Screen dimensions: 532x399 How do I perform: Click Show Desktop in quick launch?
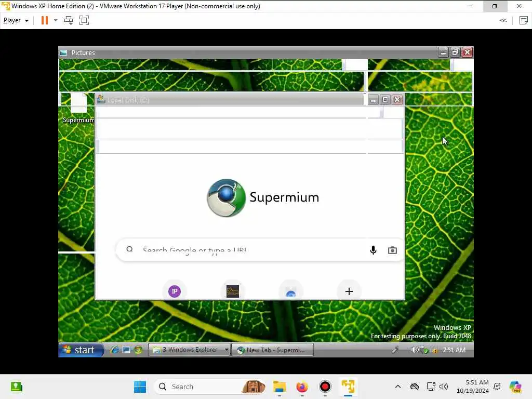(x=126, y=350)
